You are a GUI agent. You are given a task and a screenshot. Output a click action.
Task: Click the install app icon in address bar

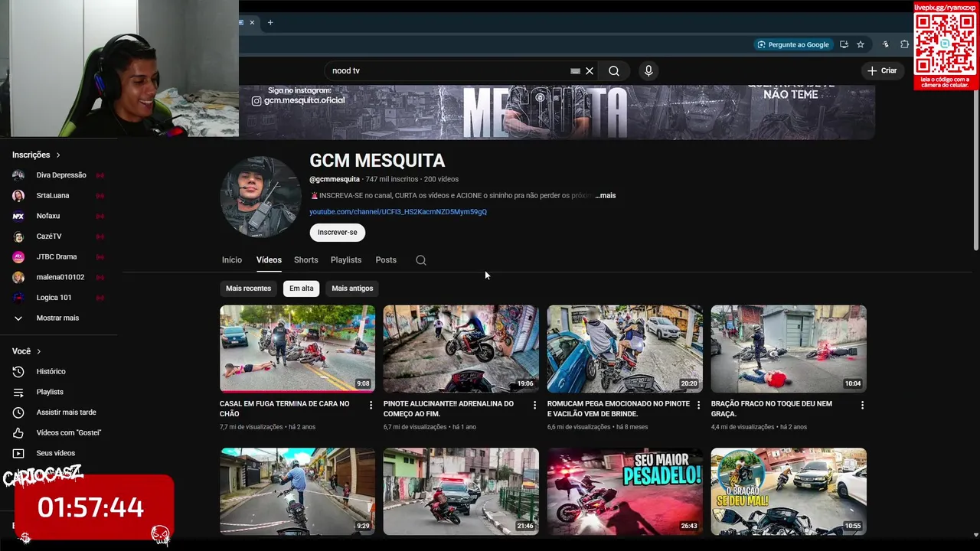point(844,44)
